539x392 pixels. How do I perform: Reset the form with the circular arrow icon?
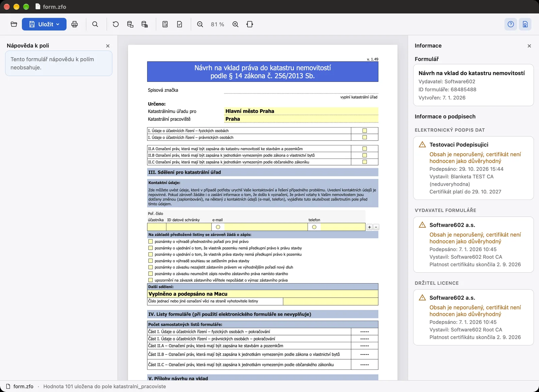(116, 24)
